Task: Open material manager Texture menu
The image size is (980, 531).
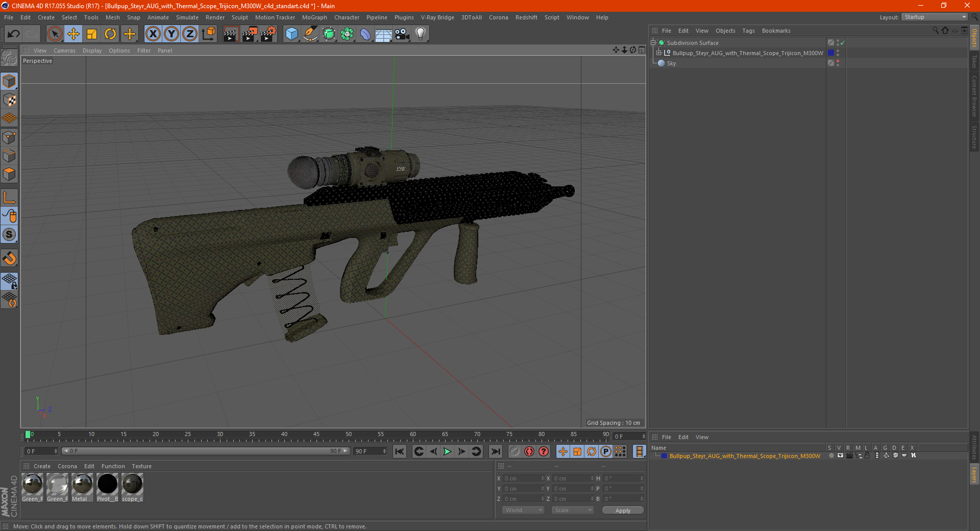Action: coord(141,466)
